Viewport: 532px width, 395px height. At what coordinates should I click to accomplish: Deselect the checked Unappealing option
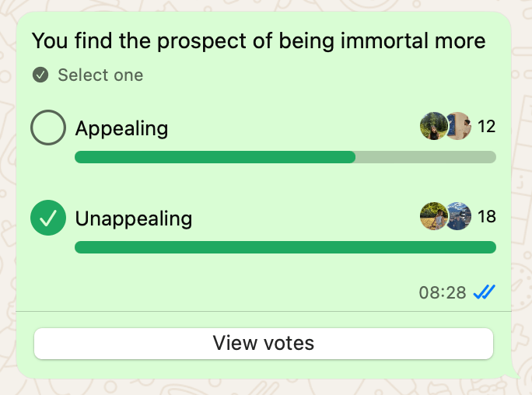[48, 218]
